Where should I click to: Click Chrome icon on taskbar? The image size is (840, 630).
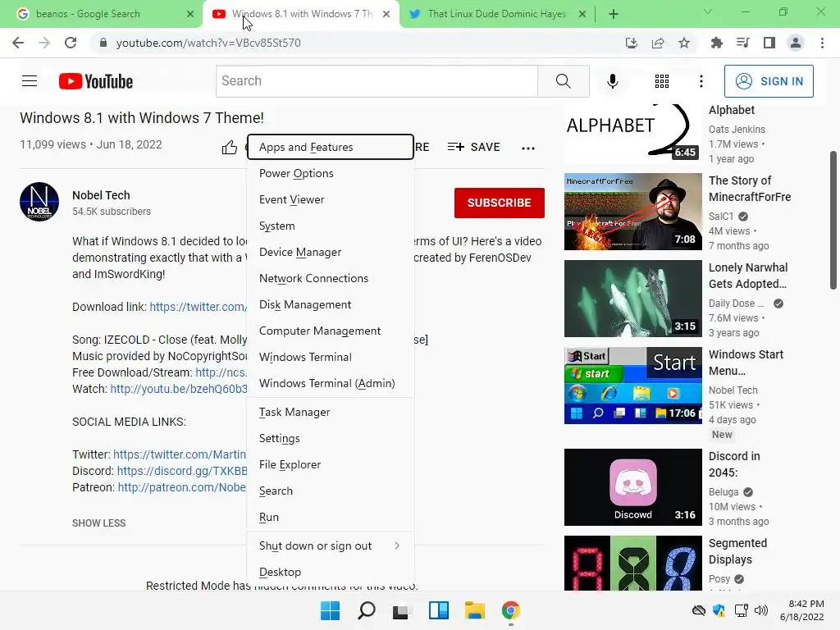point(510,610)
